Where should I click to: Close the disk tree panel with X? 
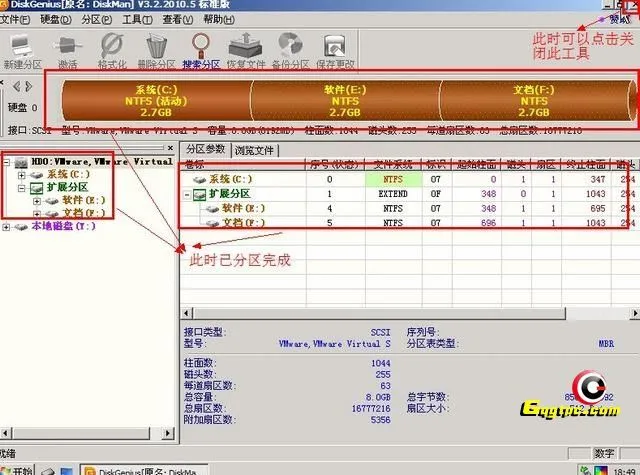(170, 148)
